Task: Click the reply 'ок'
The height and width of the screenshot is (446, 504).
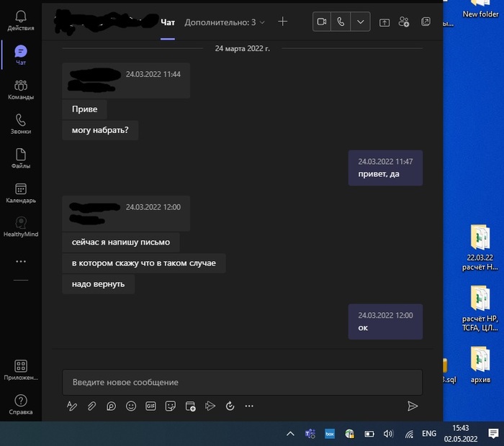Action: pos(385,322)
